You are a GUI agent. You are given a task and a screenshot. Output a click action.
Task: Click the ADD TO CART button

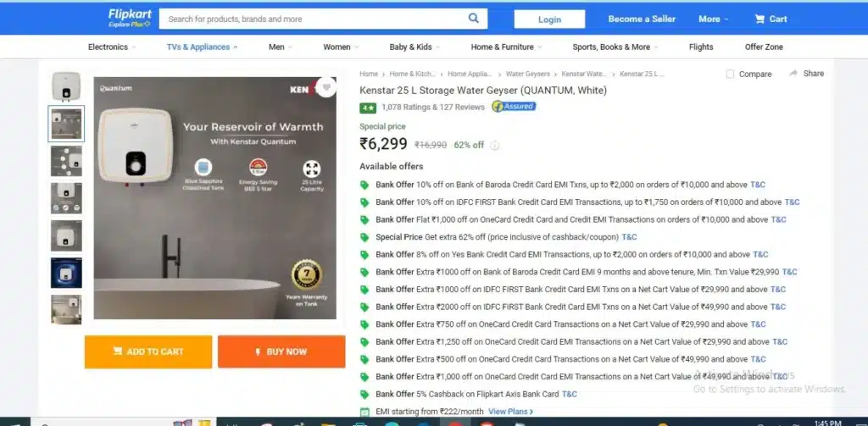(148, 351)
